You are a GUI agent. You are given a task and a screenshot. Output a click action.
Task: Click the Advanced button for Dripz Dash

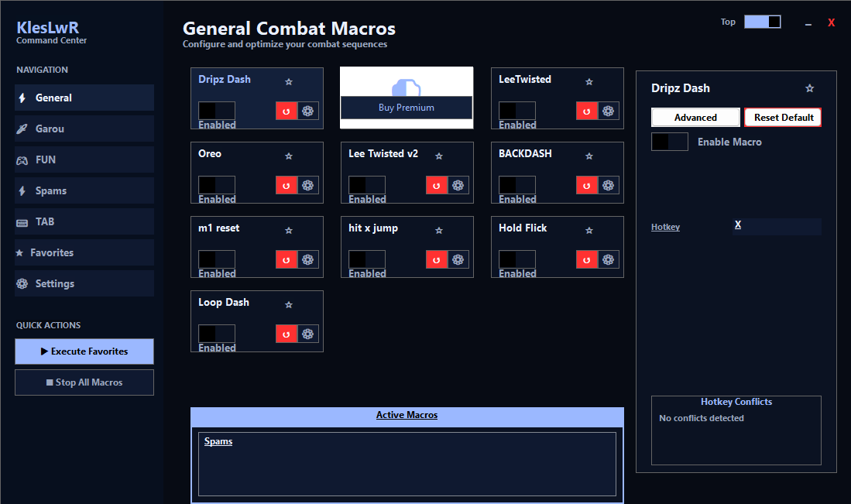tap(695, 117)
